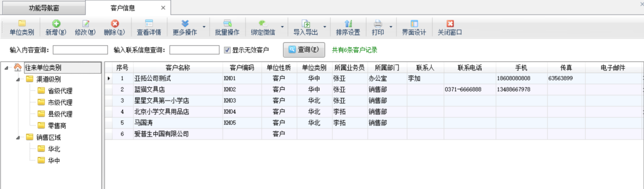Open dropdown arrow beside 导入导出
The width and height of the screenshot is (644, 189).
pyautogui.click(x=325, y=27)
